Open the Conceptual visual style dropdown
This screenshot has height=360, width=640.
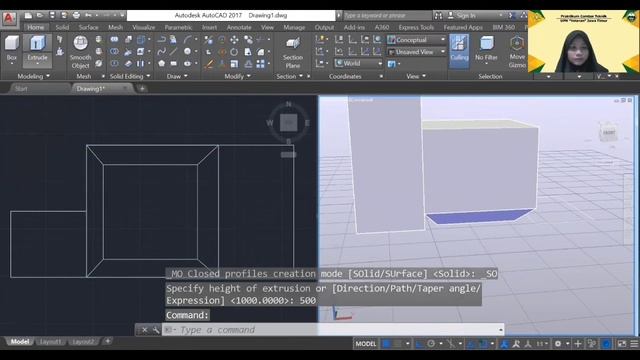point(416,40)
